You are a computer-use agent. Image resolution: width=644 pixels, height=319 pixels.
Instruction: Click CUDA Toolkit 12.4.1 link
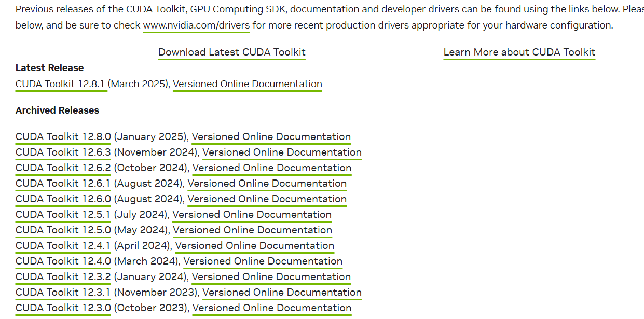63,246
